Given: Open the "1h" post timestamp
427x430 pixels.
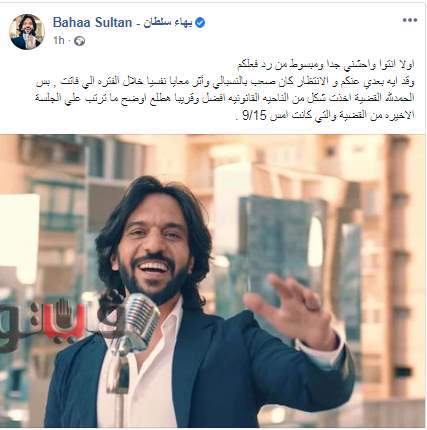Looking at the screenshot, I should pos(59,41).
